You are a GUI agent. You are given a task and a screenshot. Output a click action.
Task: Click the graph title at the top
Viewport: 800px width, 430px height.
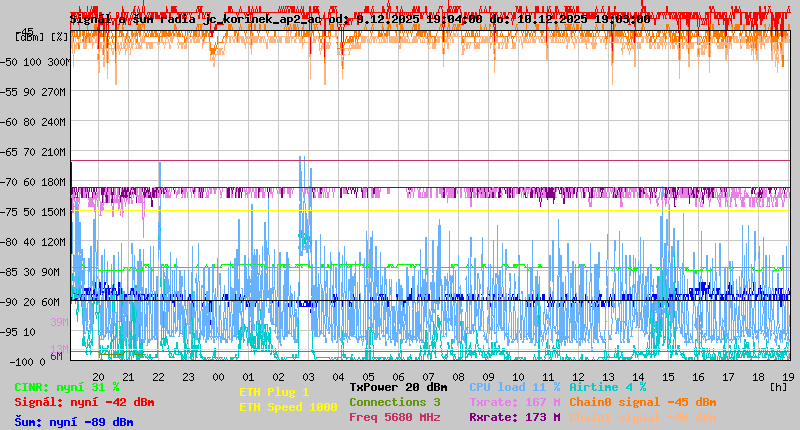(x=360, y=18)
